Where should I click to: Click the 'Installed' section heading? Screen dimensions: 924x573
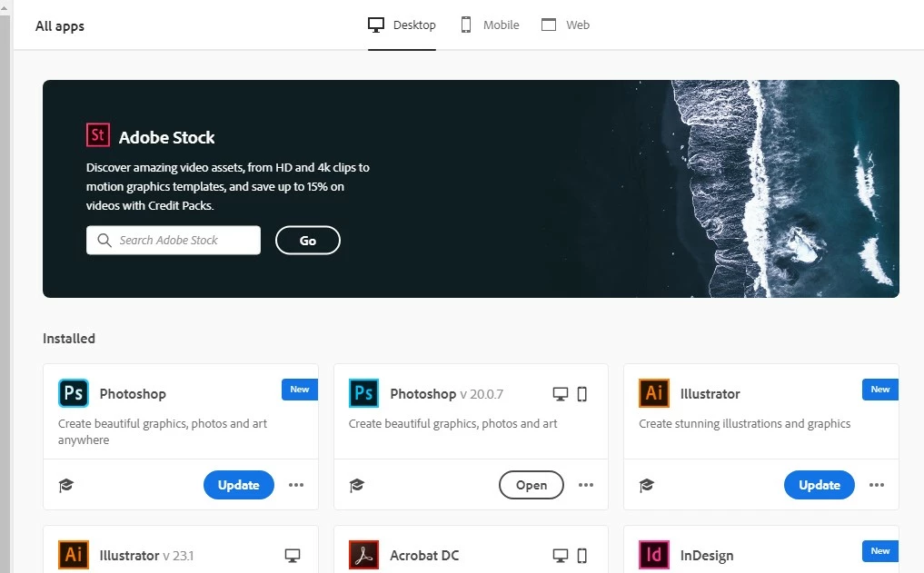tap(69, 338)
